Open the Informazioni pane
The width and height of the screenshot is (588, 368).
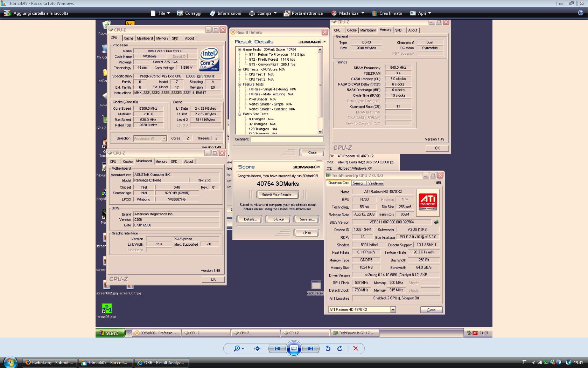pyautogui.click(x=226, y=13)
